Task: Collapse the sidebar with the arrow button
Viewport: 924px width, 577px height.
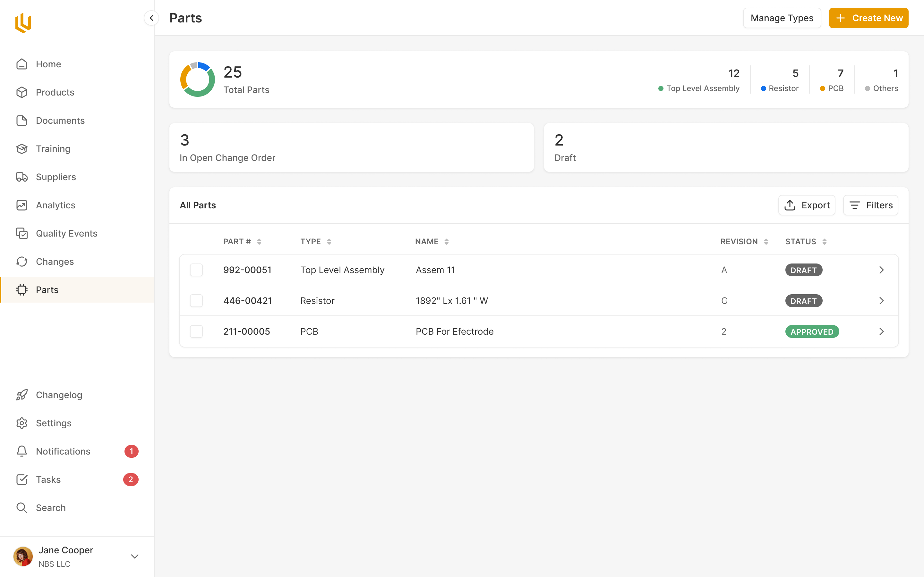Action: pos(151,18)
